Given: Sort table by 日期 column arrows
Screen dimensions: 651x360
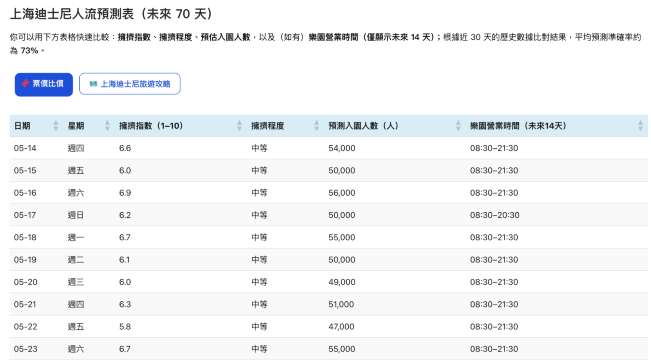Looking at the screenshot, I should pos(56,126).
